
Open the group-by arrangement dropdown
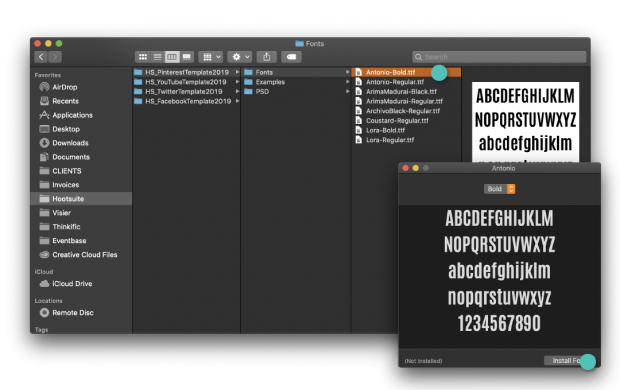[211, 57]
